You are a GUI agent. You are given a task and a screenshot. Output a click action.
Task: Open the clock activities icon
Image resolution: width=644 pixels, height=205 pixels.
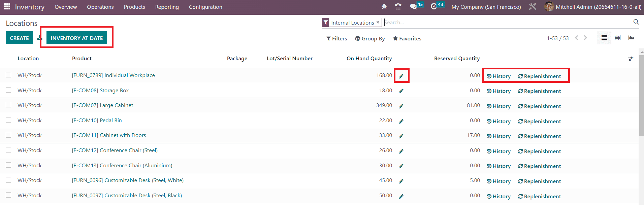click(x=434, y=7)
